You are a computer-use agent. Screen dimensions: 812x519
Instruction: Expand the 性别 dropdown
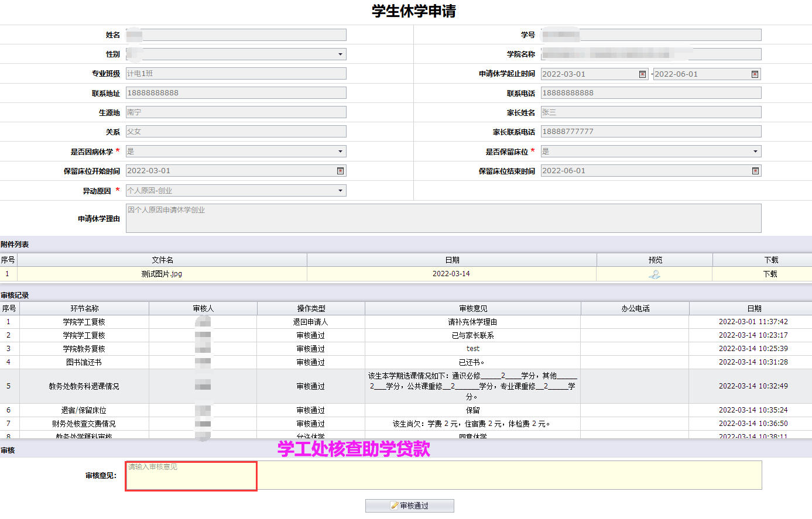(x=340, y=54)
